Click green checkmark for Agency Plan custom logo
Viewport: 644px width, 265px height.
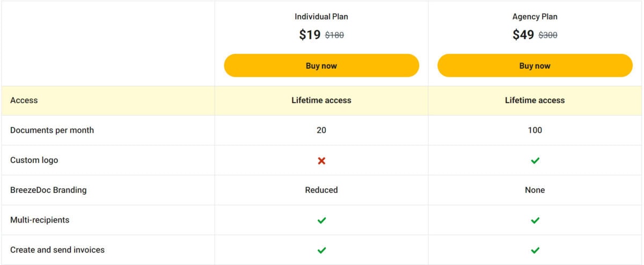tap(535, 160)
